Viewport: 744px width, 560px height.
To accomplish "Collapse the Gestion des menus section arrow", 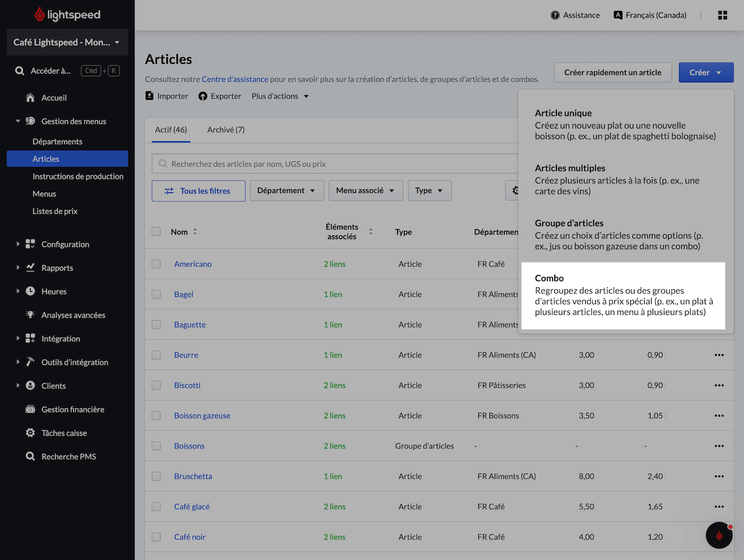I will (x=18, y=121).
